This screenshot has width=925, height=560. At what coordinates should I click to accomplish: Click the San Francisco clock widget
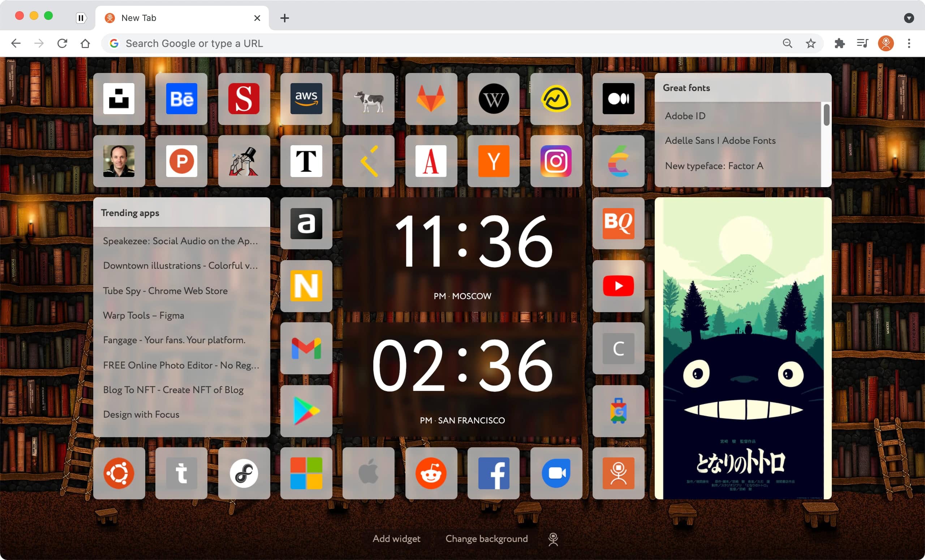(462, 379)
